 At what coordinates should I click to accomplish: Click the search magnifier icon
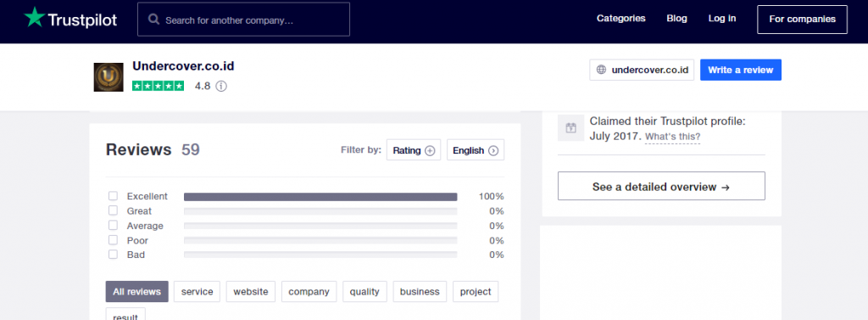tap(154, 20)
